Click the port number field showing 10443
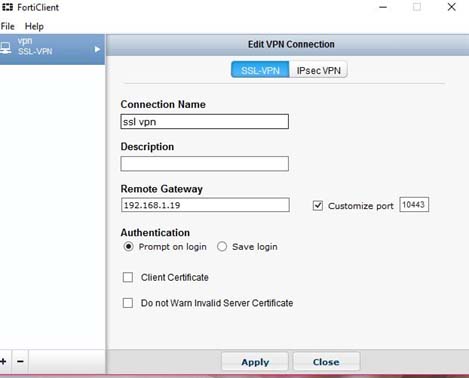Image resolution: width=469 pixels, height=378 pixels. pos(414,205)
